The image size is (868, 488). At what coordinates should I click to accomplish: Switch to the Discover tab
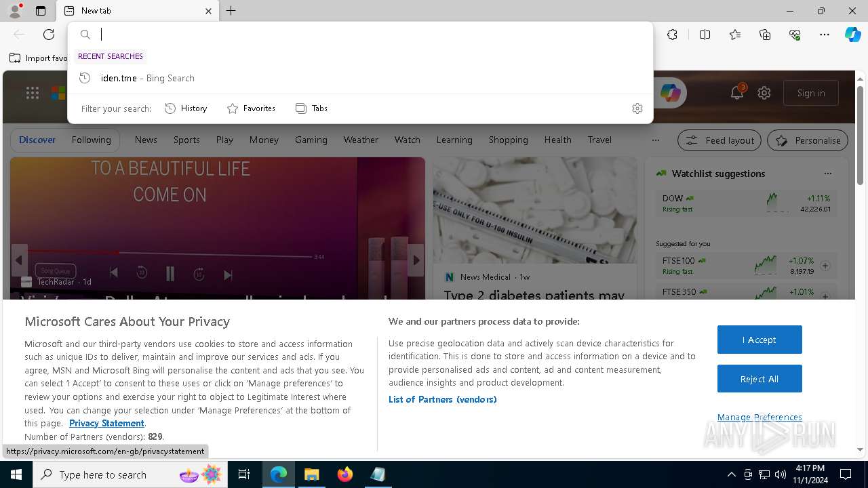pyautogui.click(x=37, y=140)
